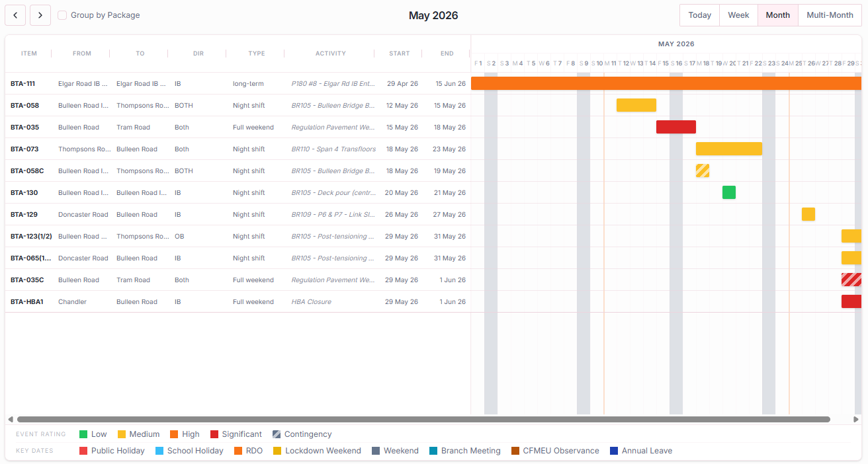
Task: Click the START column header
Action: click(x=400, y=54)
